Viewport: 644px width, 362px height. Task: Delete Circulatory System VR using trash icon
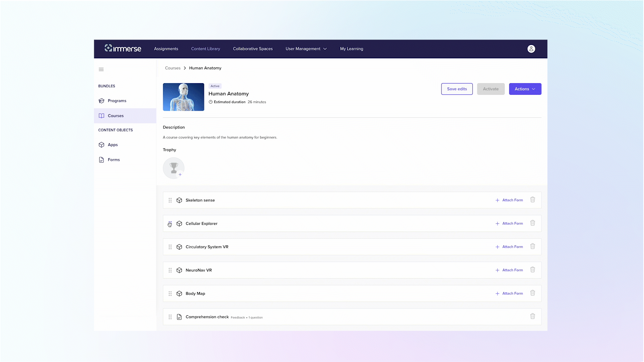click(x=533, y=246)
